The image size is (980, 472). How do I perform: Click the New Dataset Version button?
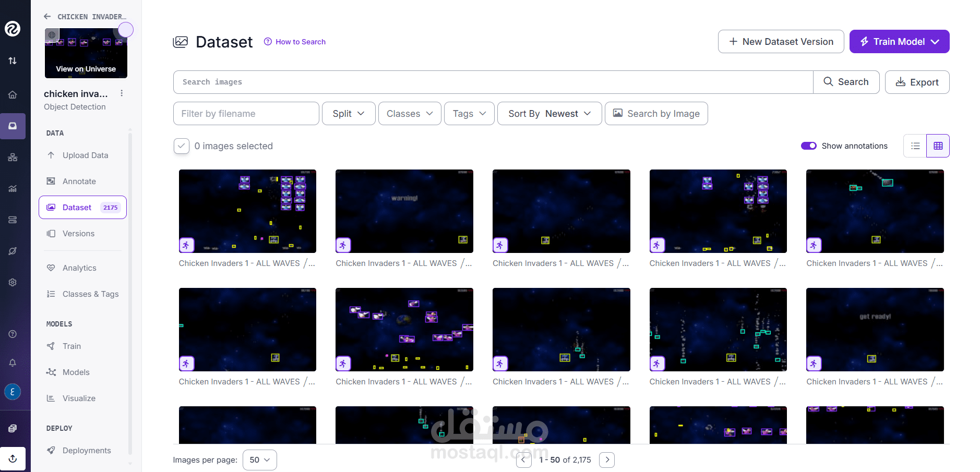(781, 42)
